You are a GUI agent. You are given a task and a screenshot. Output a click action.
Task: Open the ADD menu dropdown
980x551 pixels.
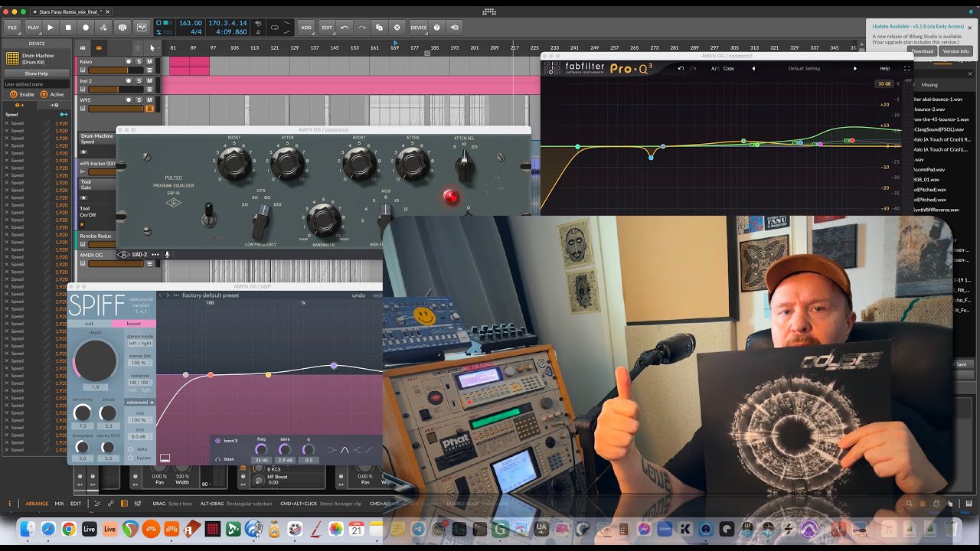[x=306, y=28]
